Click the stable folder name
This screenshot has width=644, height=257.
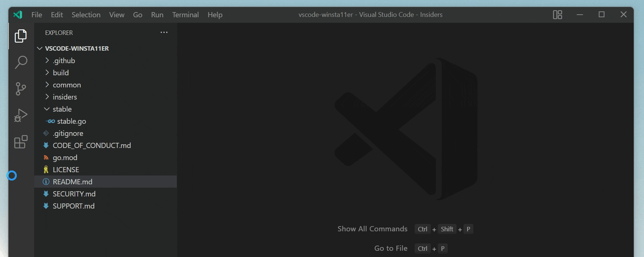pyautogui.click(x=62, y=109)
